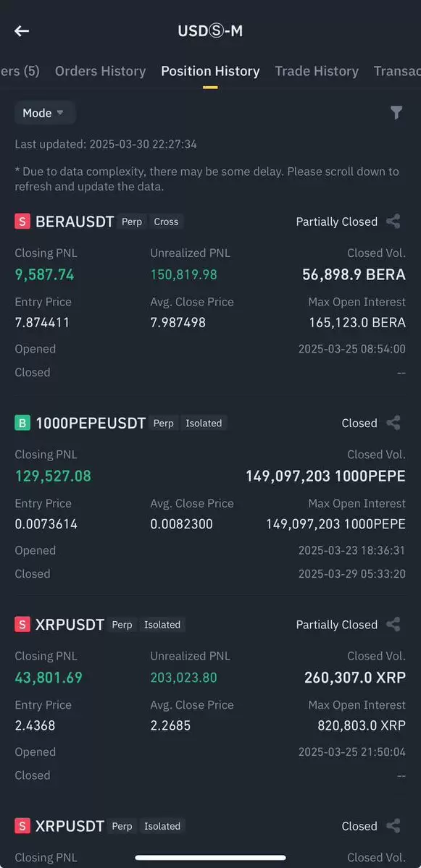Tap the red S badge beside BERAUSDT
421x868 pixels.
22,222
